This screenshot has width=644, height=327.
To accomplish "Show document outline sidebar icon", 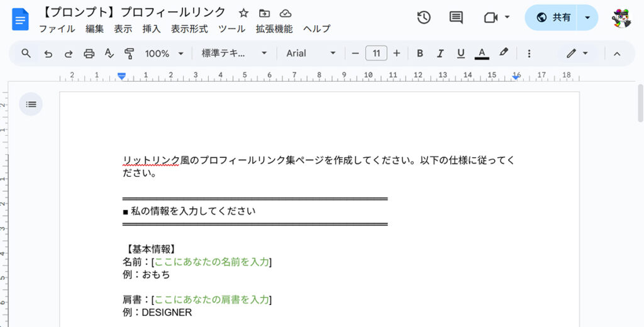I will coord(31,104).
